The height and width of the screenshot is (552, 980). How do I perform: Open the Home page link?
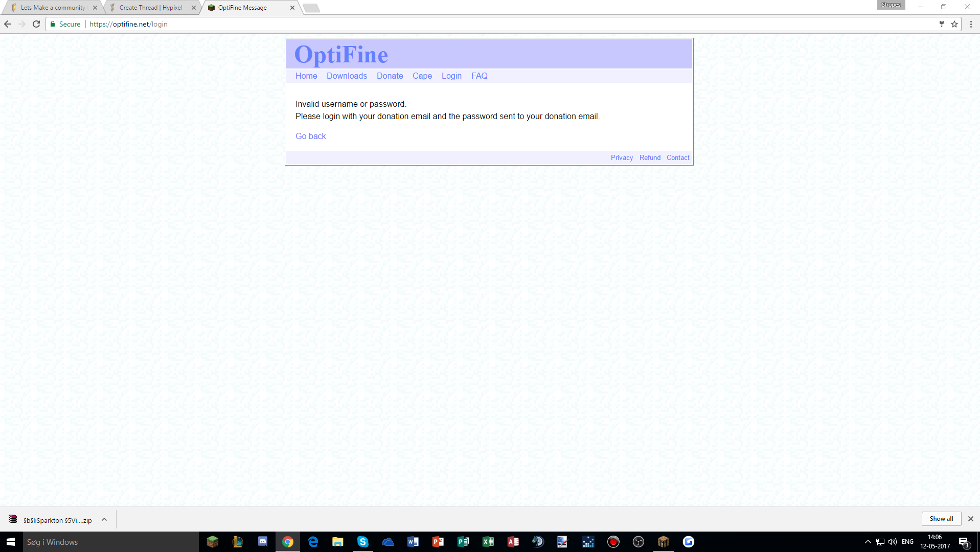coord(306,76)
